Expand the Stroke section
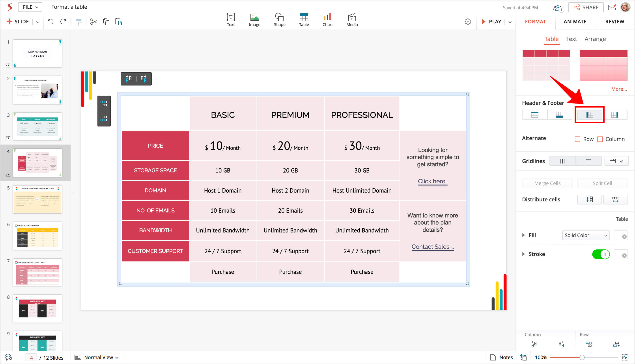Screen dimensions: 635x364 pos(523,254)
